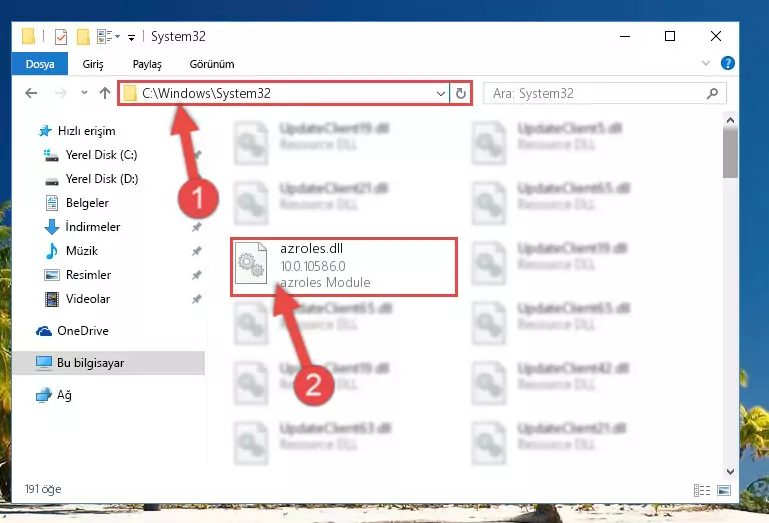Click the vertical scrollbar thumb
769x523 pixels.
(x=730, y=154)
